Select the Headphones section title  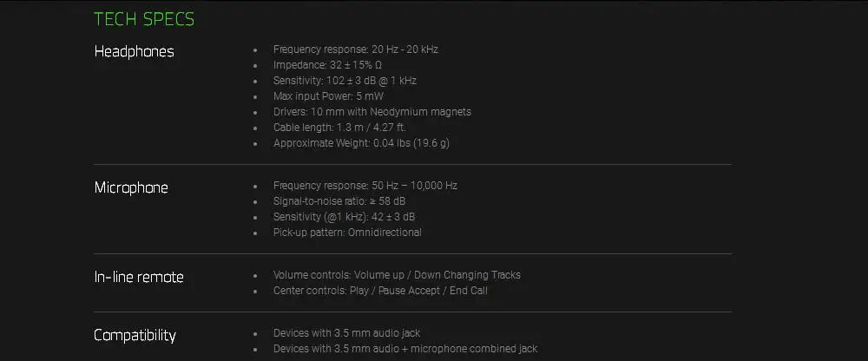coord(134,51)
